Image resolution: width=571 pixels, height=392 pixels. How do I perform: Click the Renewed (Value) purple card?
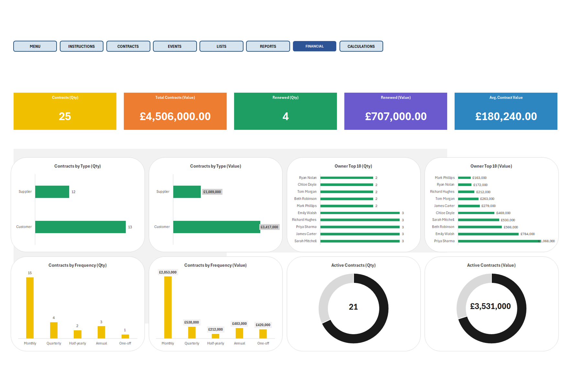pyautogui.click(x=396, y=111)
